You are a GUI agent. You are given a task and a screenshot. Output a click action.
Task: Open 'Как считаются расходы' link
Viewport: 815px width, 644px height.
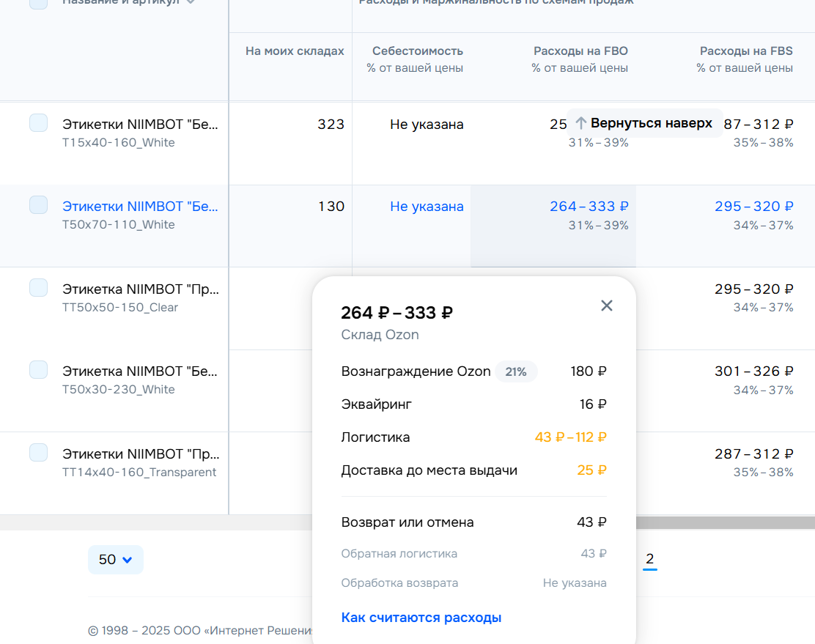point(421,618)
